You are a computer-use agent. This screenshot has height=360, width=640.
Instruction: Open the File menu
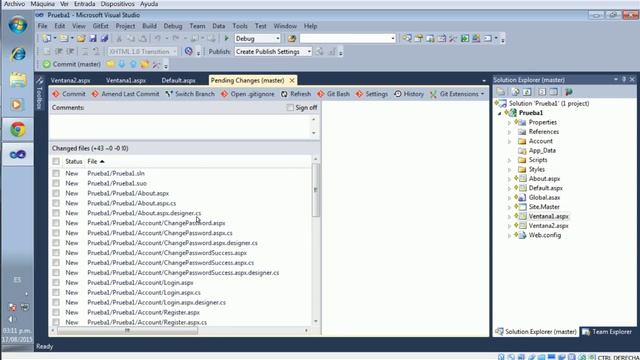pyautogui.click(x=42, y=26)
